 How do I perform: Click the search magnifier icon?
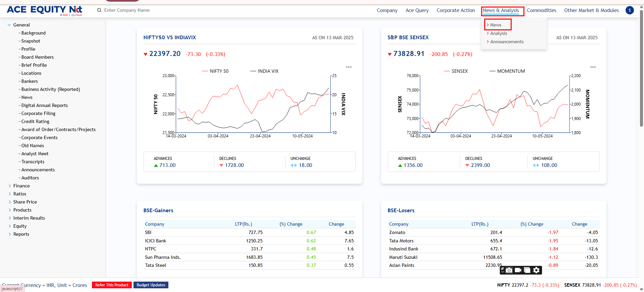tap(99, 10)
